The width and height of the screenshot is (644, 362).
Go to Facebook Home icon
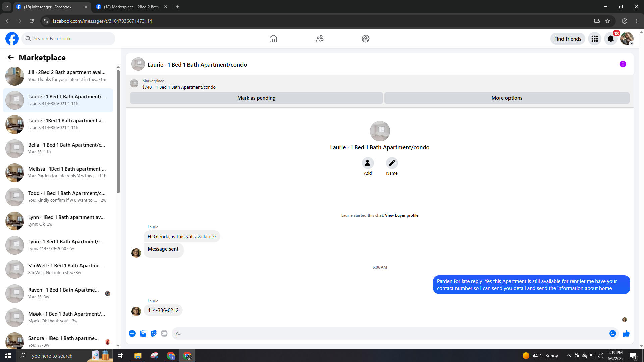(273, 39)
